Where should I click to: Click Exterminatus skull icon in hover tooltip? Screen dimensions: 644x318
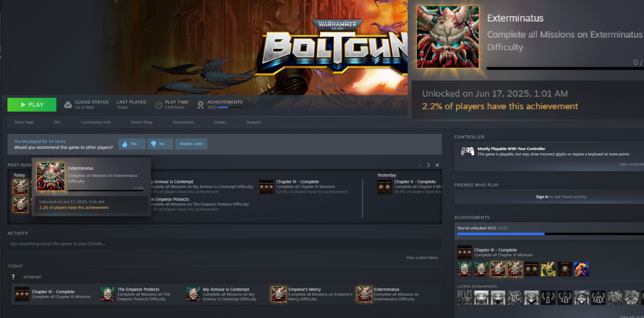pos(51,177)
